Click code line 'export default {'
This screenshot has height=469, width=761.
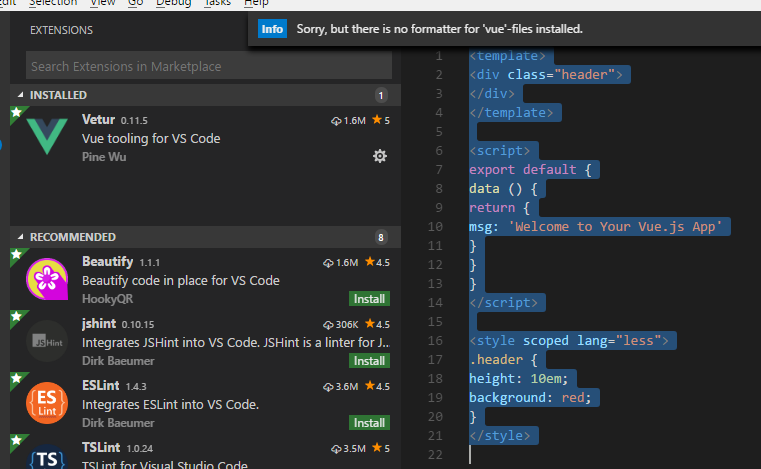[x=530, y=169]
